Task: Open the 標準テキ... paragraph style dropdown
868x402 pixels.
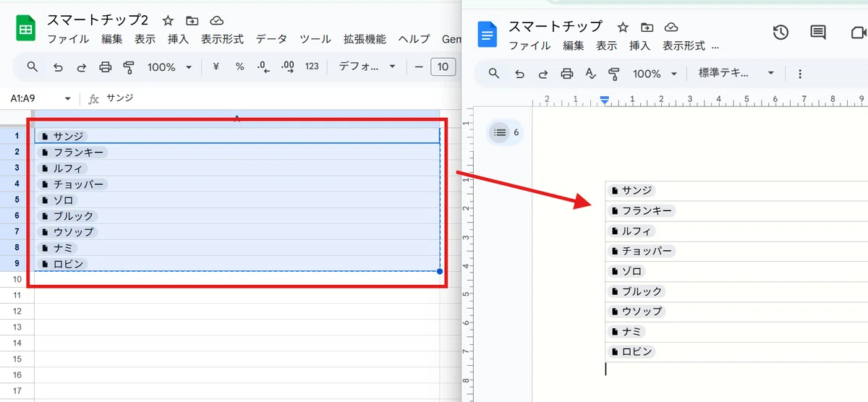Action: (736, 73)
